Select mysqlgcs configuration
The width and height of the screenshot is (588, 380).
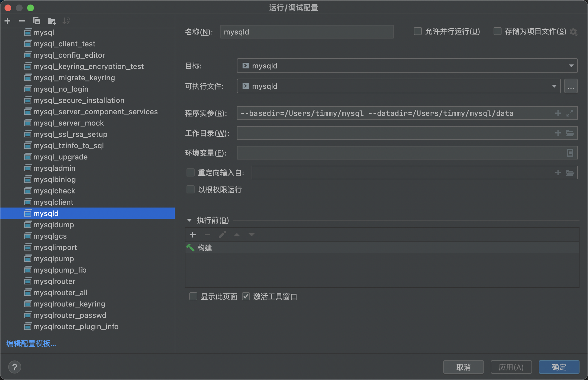coord(88,236)
